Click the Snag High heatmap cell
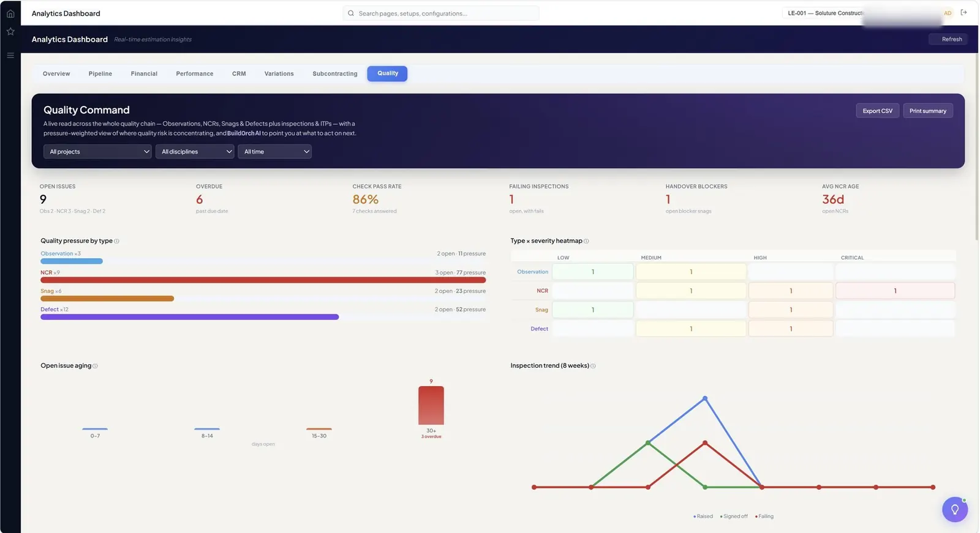Image resolution: width=980 pixels, height=533 pixels. point(791,310)
